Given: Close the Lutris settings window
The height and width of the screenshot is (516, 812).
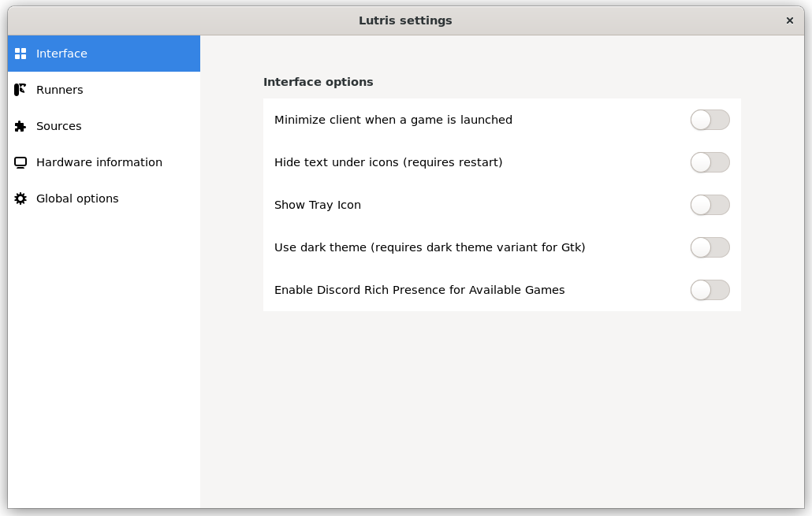Looking at the screenshot, I should 789,20.
